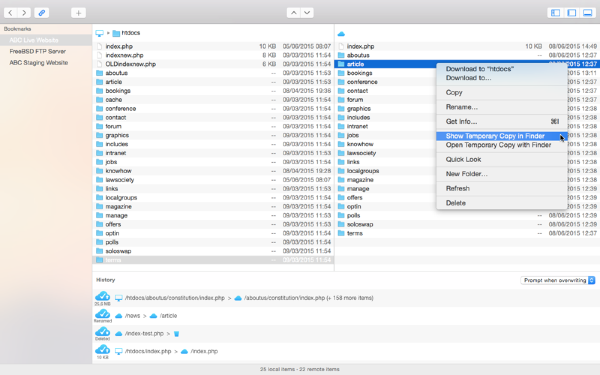Select the local localgroups folder

(213, 197)
